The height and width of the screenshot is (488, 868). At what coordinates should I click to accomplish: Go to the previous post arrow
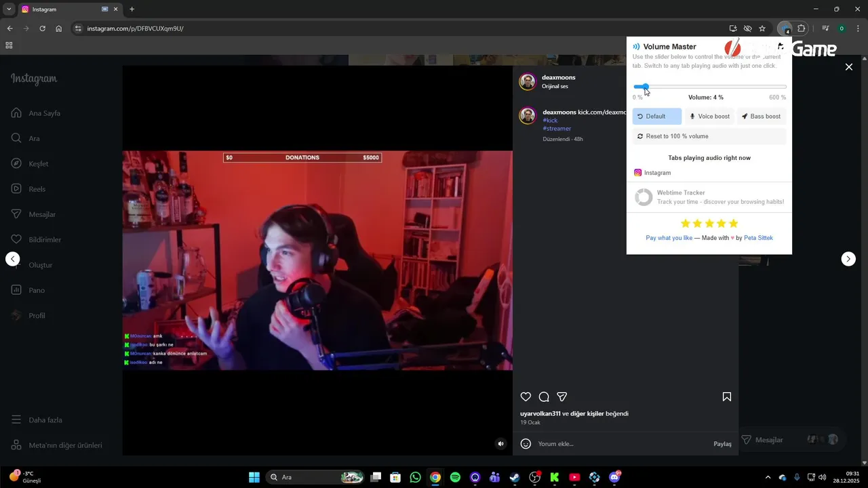(x=12, y=259)
